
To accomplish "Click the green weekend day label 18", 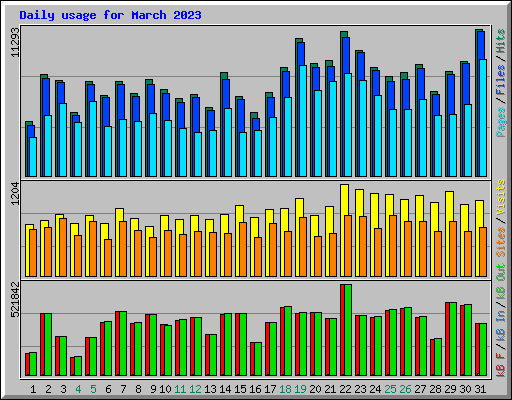I will point(285,389).
